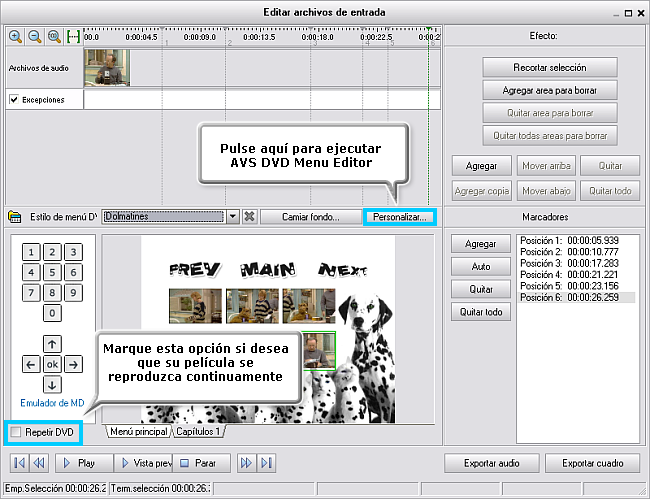Click the Exportar cuadro button

click(592, 463)
